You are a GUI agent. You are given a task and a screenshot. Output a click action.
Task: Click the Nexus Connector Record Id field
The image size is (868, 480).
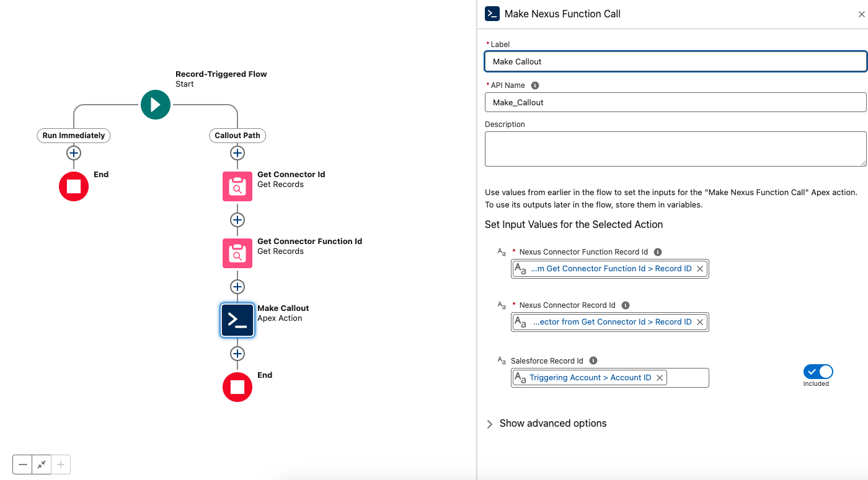coord(610,322)
